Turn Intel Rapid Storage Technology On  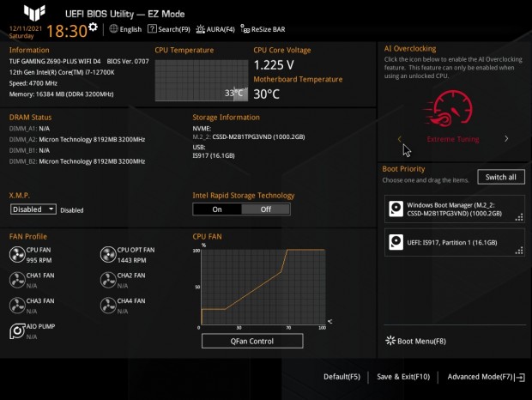click(x=217, y=209)
